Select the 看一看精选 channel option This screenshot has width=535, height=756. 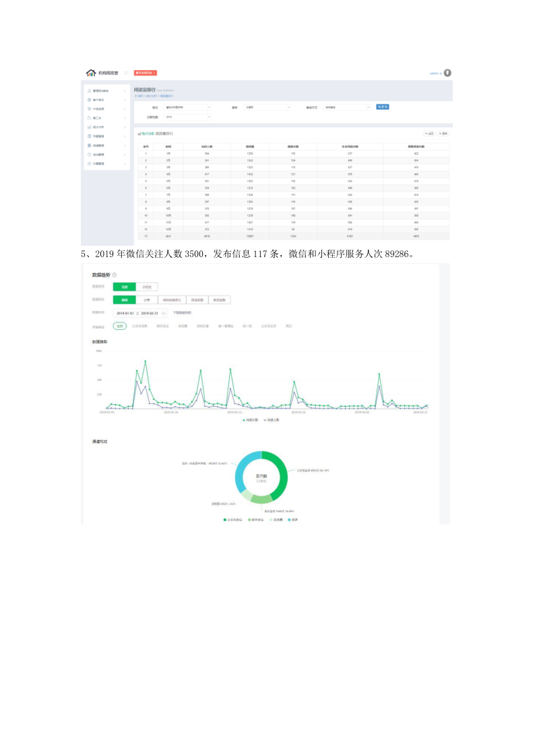[225, 327]
